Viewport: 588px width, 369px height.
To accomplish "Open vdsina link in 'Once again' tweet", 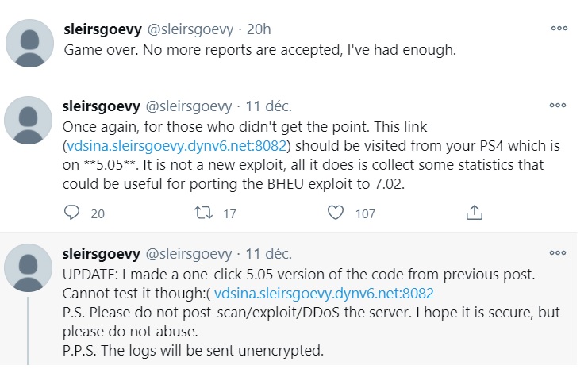I will tap(177, 145).
